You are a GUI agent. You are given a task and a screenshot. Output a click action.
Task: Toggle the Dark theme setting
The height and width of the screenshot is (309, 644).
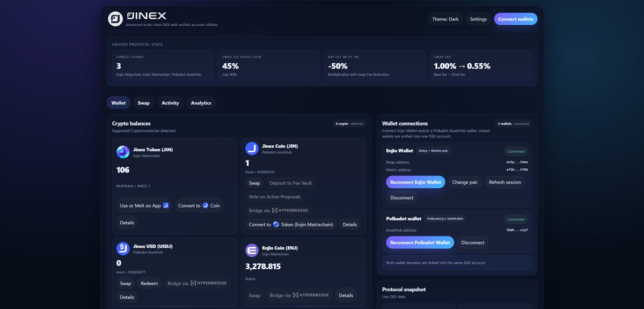[x=445, y=18]
